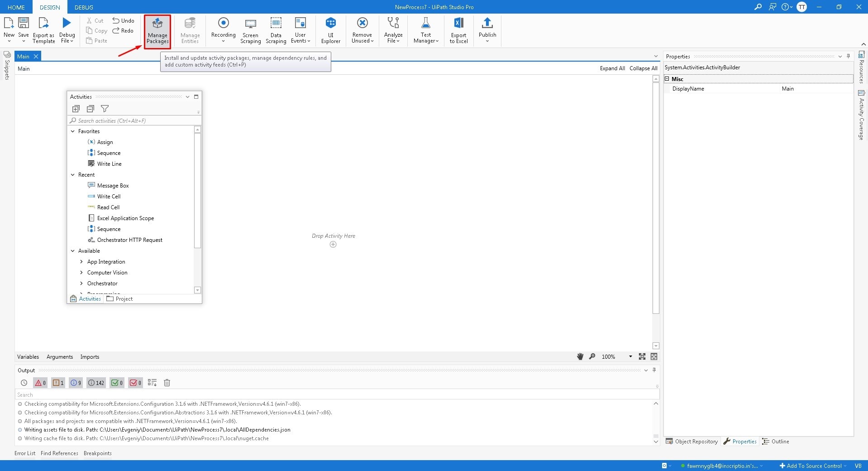Expand Computer Vision category

tap(81, 273)
